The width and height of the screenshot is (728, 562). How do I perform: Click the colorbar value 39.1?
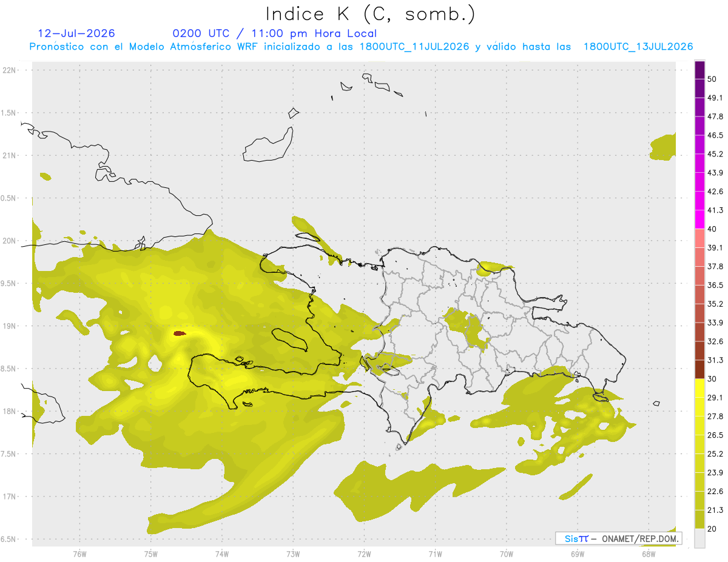pos(715,248)
